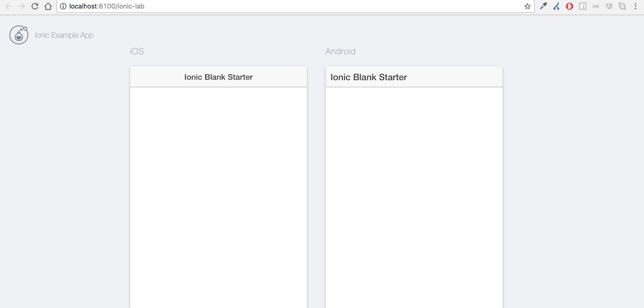Click the browser forward button
Screen dimensions: 644x308
tap(22, 6)
